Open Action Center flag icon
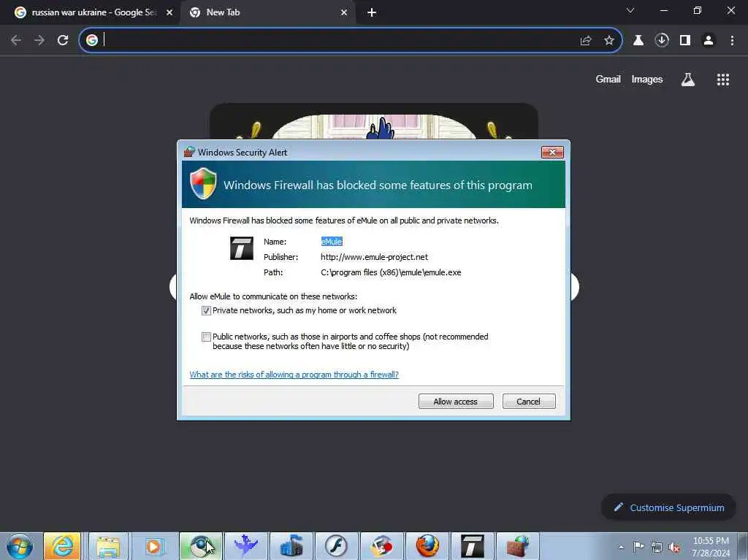The image size is (748, 560). [638, 547]
